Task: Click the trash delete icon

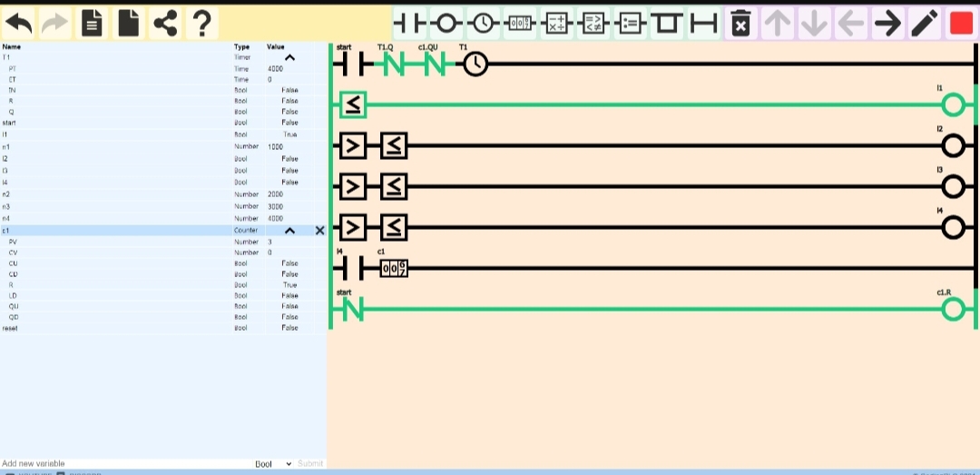Action: click(x=740, y=24)
